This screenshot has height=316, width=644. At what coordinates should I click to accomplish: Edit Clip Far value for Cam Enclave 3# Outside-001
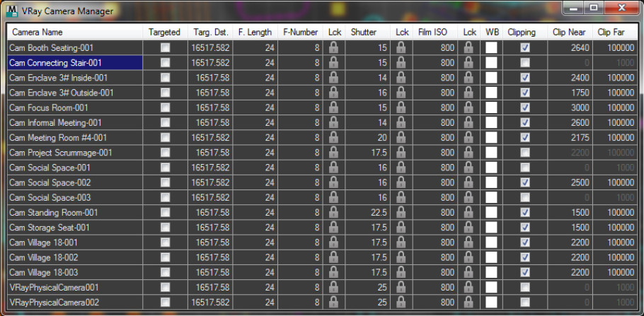click(615, 93)
